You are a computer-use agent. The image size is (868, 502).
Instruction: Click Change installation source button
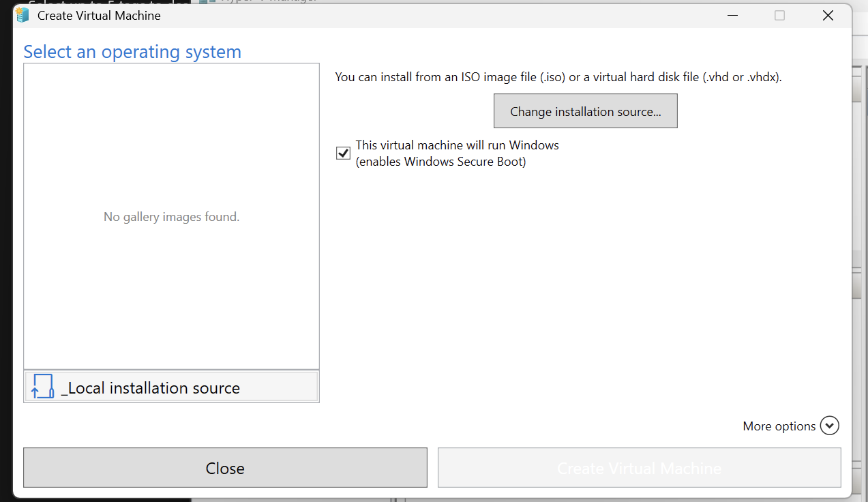[586, 111]
